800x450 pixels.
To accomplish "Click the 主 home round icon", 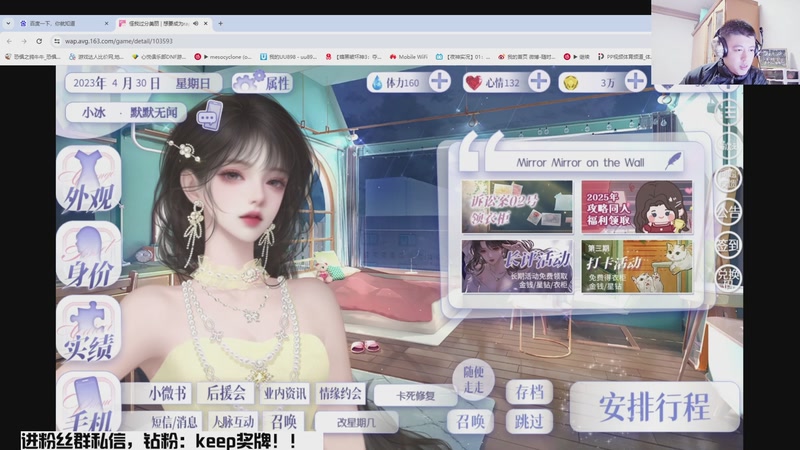I will [x=728, y=113].
